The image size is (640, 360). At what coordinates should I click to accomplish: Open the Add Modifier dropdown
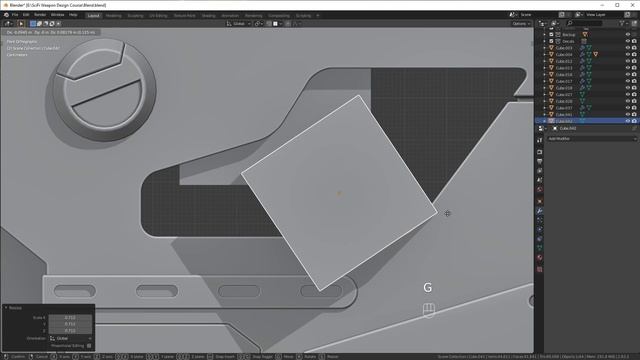click(x=591, y=139)
